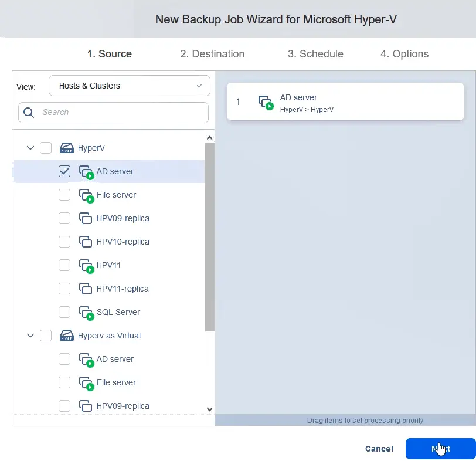Check the HPV09-replica checkbox under Hyperv as Virtual
The height and width of the screenshot is (471, 476).
tap(64, 406)
